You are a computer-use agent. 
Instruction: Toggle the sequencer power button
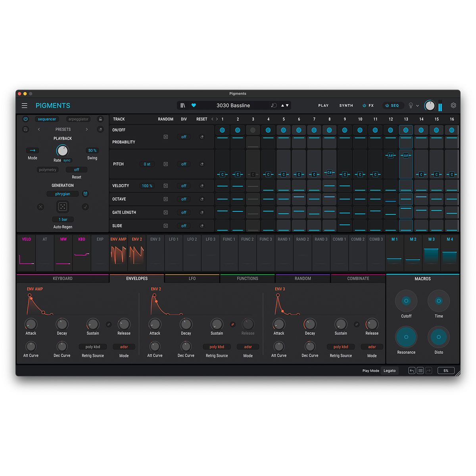(x=26, y=119)
